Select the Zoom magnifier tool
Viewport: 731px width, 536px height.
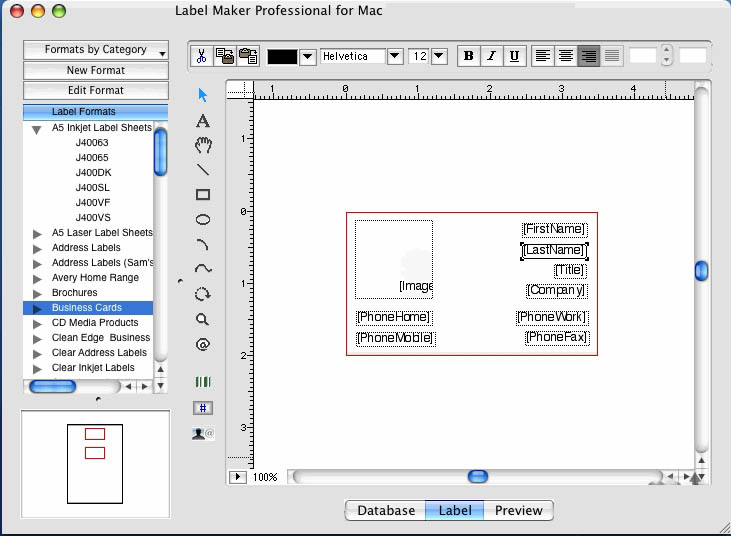click(x=202, y=319)
